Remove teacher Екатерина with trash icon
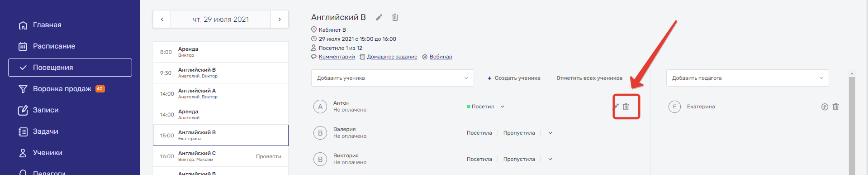Screen dimensions: 868x175 coord(836,107)
